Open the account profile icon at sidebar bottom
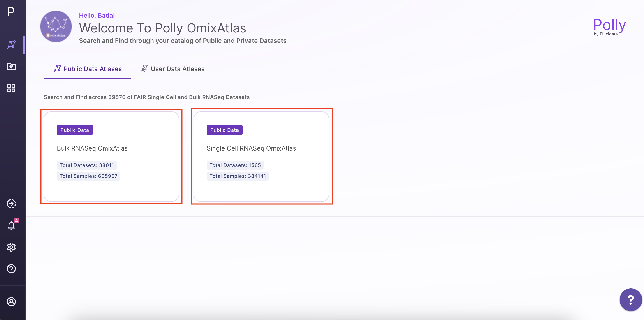The height and width of the screenshot is (320, 644). click(11, 302)
